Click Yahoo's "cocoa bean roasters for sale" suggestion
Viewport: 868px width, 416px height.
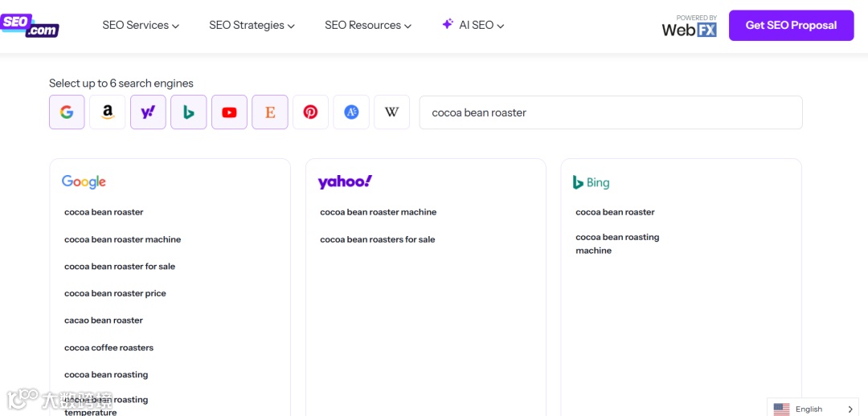[x=377, y=239]
